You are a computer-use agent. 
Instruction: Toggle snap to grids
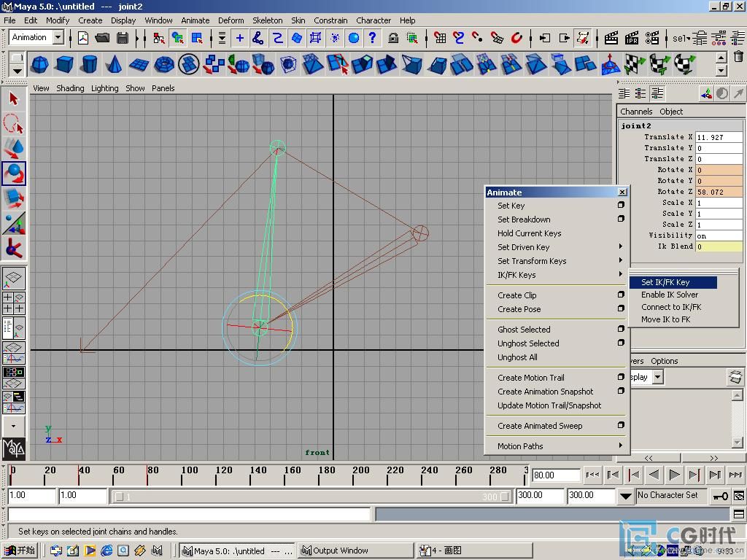(440, 38)
